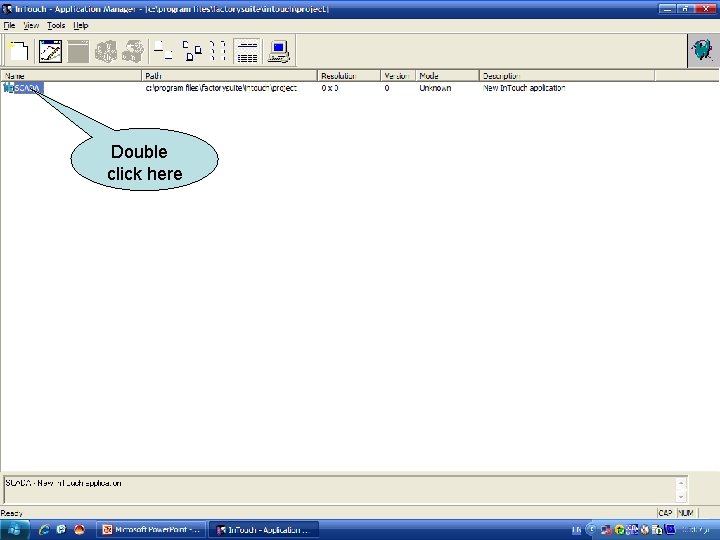Screen dimensions: 720x540
Task: Click the InTouch title bar app icon
Action: pos(6,9)
